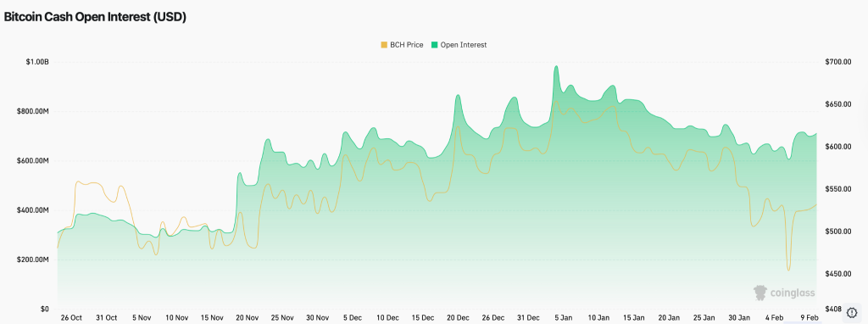Click the 25 Jan date label

(x=704, y=318)
